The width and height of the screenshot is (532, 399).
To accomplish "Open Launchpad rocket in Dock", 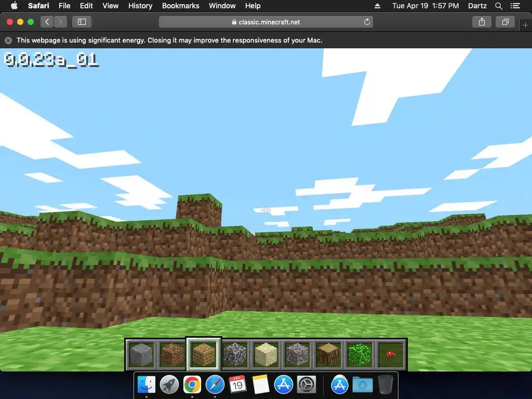I will [169, 385].
